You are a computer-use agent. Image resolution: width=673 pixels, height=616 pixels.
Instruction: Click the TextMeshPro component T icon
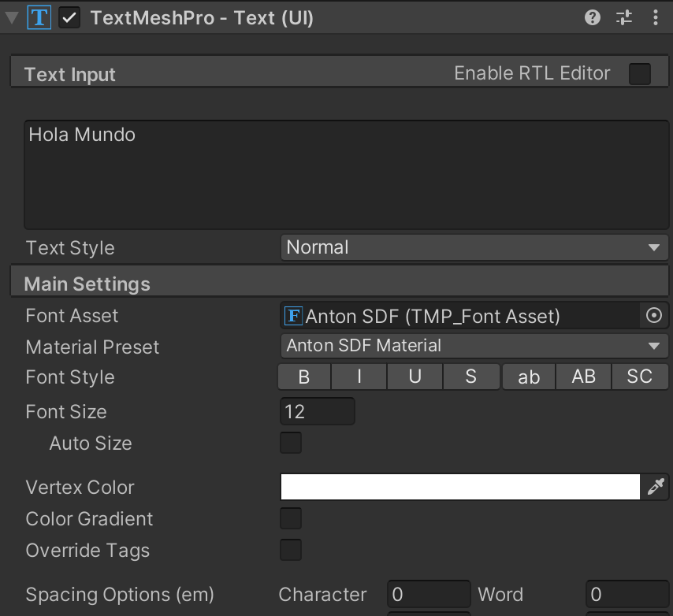(x=39, y=17)
